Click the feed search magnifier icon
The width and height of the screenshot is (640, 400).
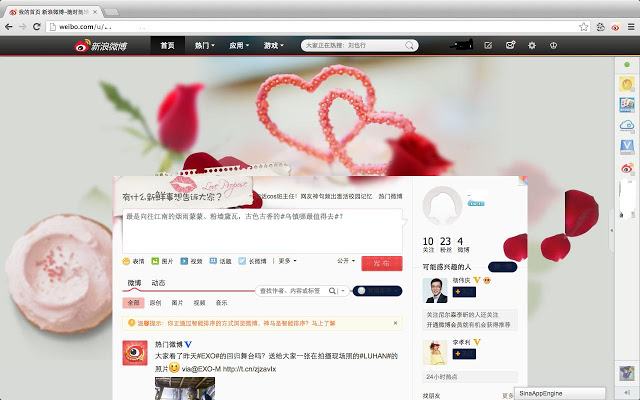tap(332, 291)
